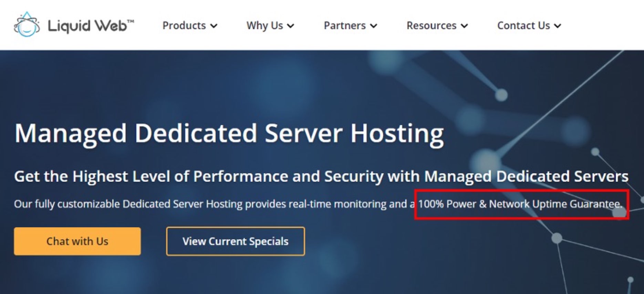The image size is (644, 294).
Task: Click the Chat with Us button
Action: tap(77, 241)
